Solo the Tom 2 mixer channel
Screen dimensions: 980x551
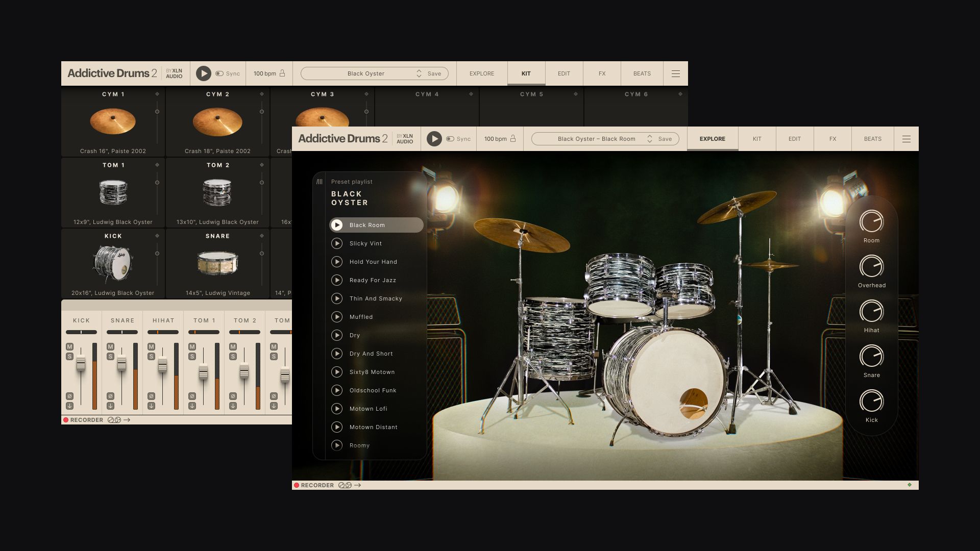[x=233, y=357]
